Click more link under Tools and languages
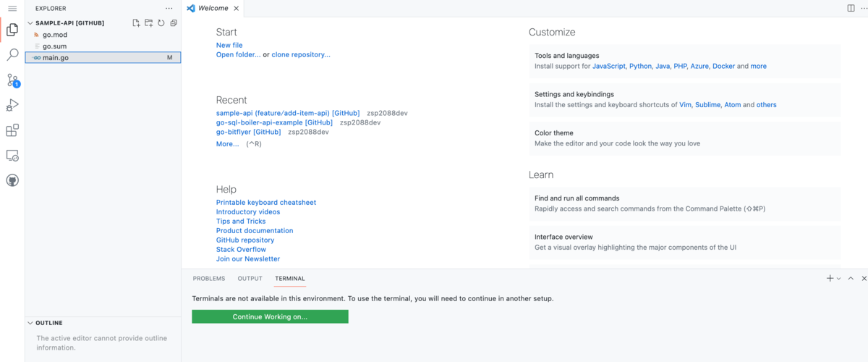 click(x=758, y=66)
